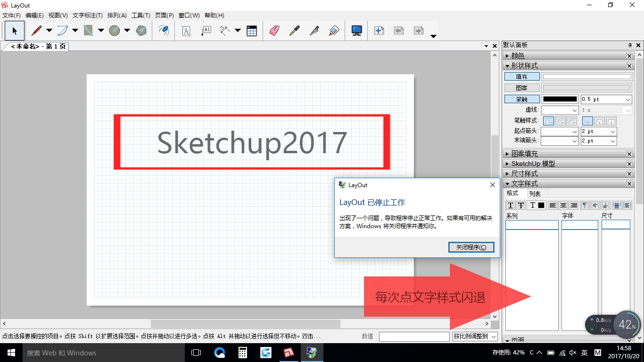Toggle strikethrough text style button
644x362 pixels.
[x=521, y=205]
